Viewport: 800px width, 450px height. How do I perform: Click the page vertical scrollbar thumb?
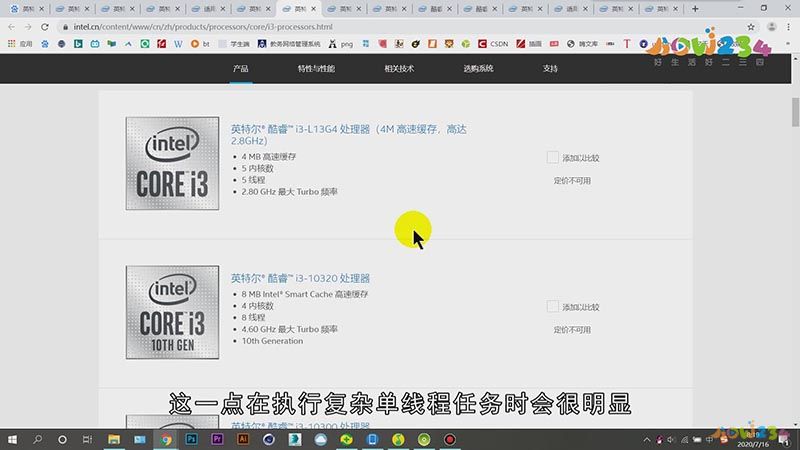[795, 112]
